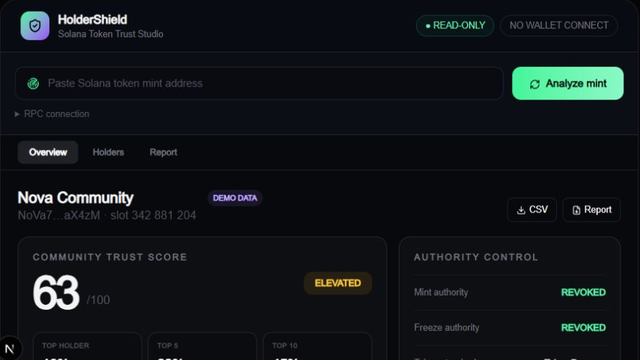This screenshot has width=640, height=360.
Task: Click the Mint authority REVOKED status
Action: pyautogui.click(x=583, y=292)
